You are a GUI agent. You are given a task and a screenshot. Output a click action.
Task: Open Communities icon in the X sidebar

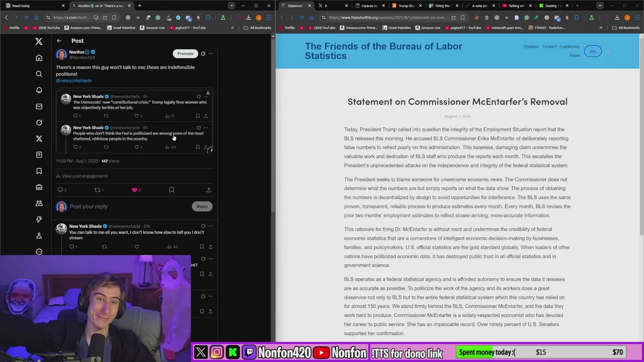39,203
